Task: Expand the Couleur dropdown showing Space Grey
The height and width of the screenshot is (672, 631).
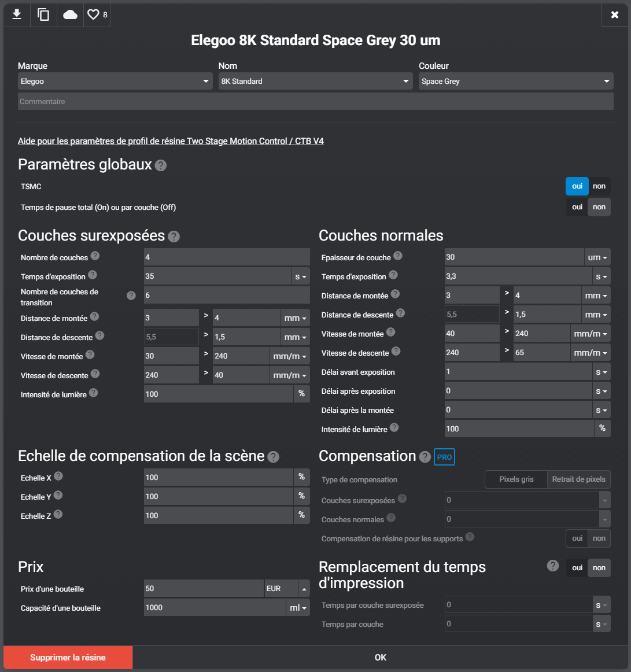Action: click(x=516, y=81)
